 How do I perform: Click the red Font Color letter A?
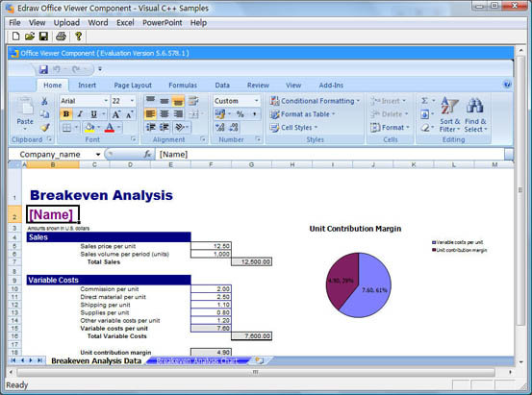pos(110,128)
